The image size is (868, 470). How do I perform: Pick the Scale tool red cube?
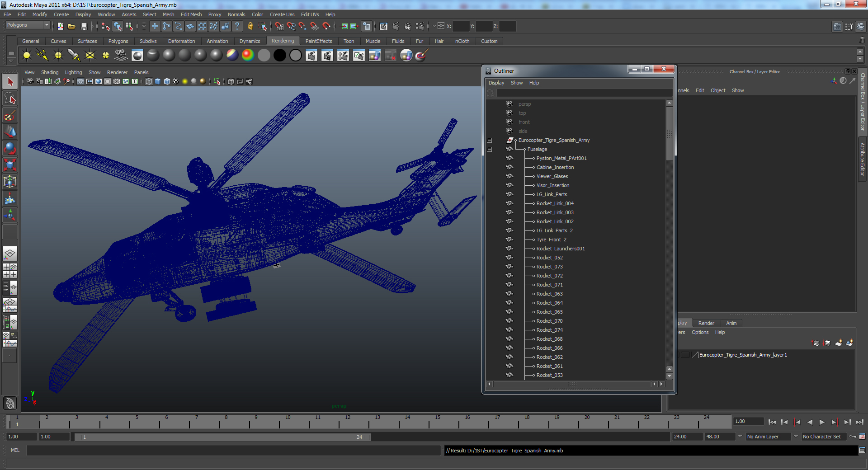pyautogui.click(x=10, y=165)
